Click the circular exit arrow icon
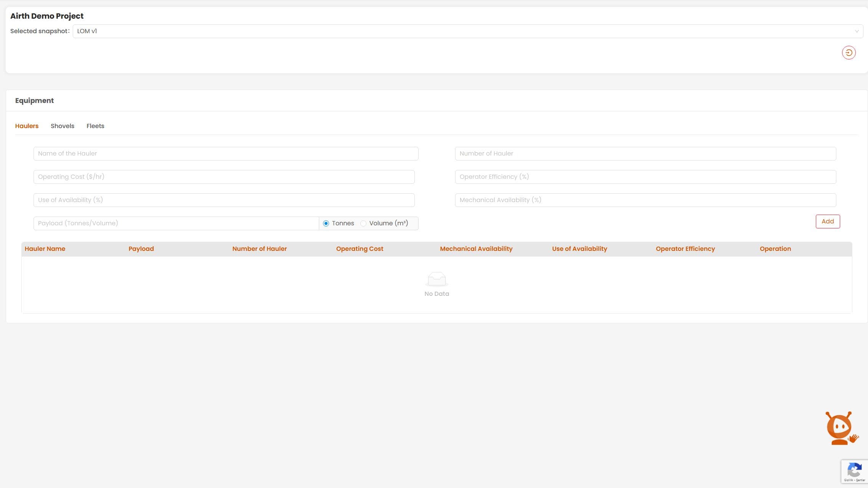 click(849, 53)
